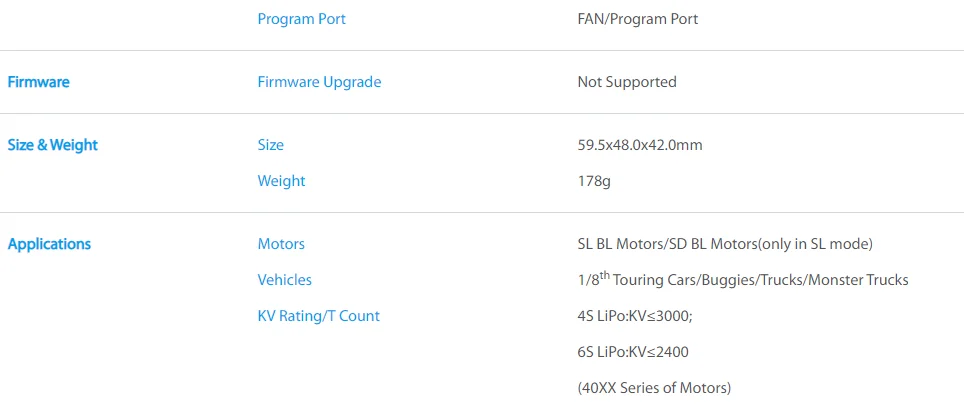
Task: Click the Size spec label
Action: (271, 145)
